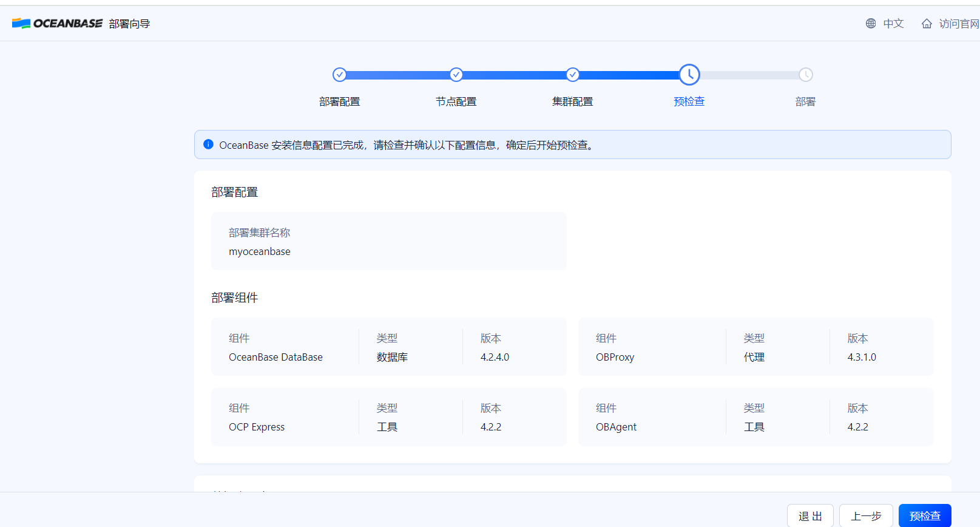Click the 节点配置 step checkmark icon
Viewport: 980px width, 527px height.
pos(456,75)
